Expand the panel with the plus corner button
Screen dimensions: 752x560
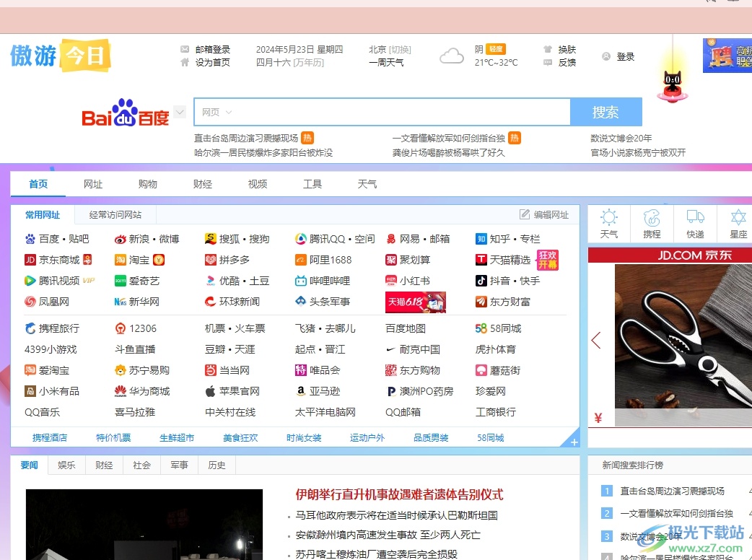[x=574, y=442]
